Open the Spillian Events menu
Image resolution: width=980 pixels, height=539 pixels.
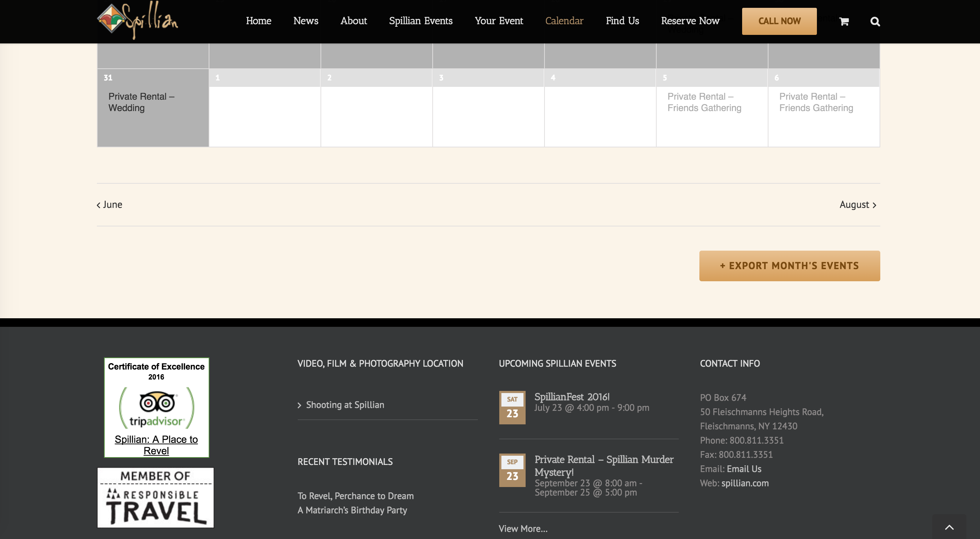coord(420,21)
